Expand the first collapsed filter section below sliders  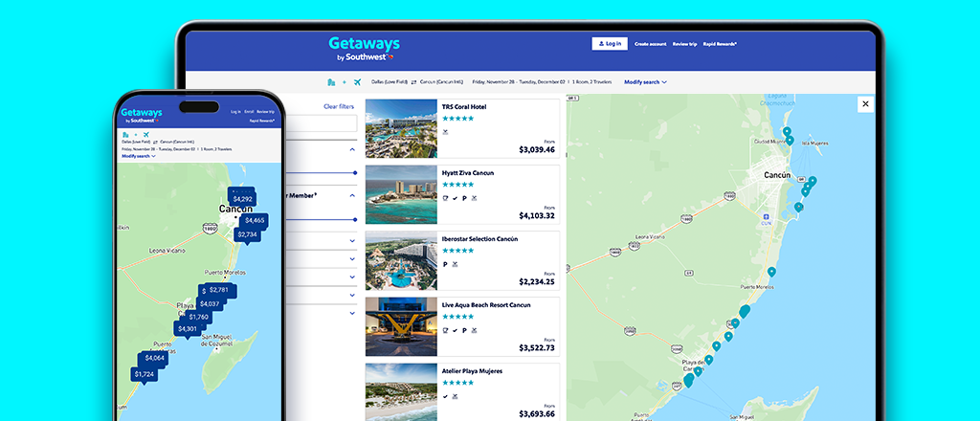[352, 240]
